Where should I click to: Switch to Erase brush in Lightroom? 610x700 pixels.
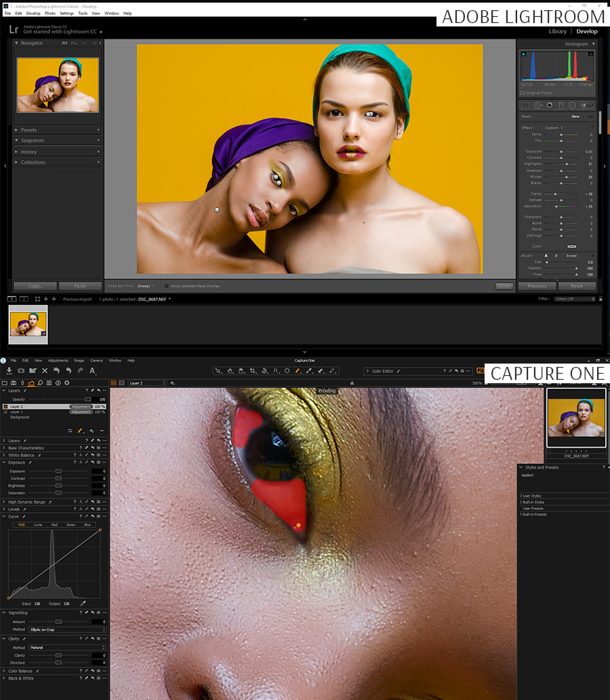(x=571, y=256)
